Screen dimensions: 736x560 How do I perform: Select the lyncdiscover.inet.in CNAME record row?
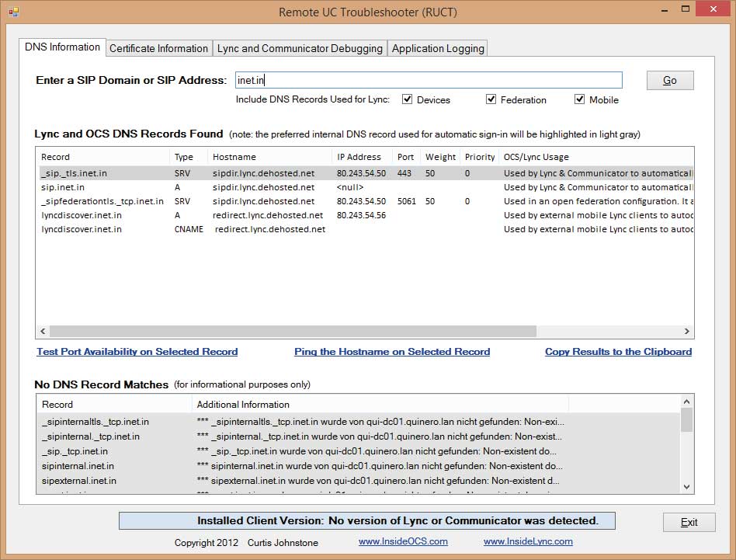tap(366, 230)
